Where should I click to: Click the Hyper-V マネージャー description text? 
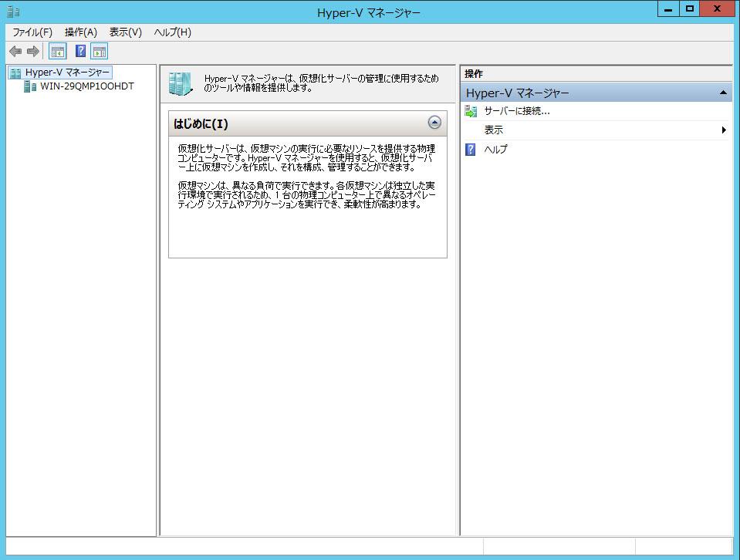pos(322,83)
